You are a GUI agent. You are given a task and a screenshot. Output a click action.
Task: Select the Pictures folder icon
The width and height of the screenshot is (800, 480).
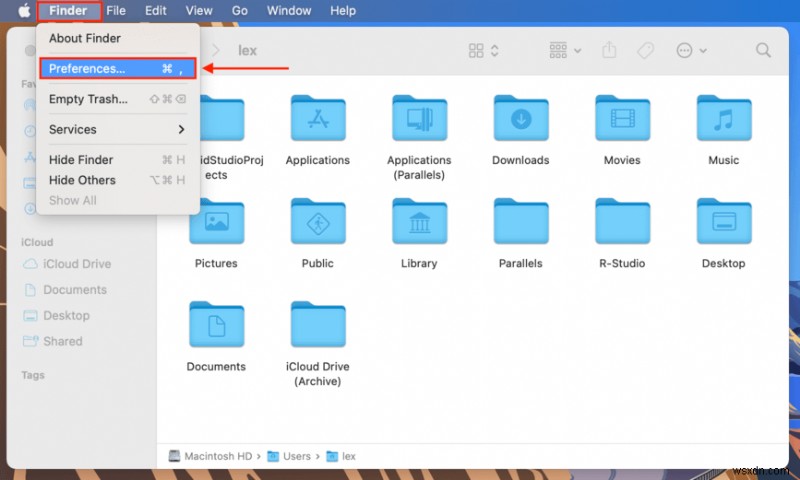click(216, 221)
